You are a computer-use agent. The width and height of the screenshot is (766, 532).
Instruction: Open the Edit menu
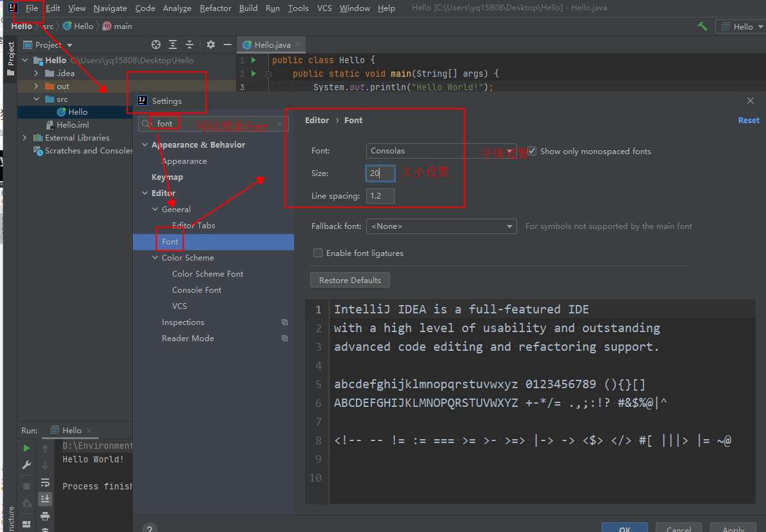[53, 8]
